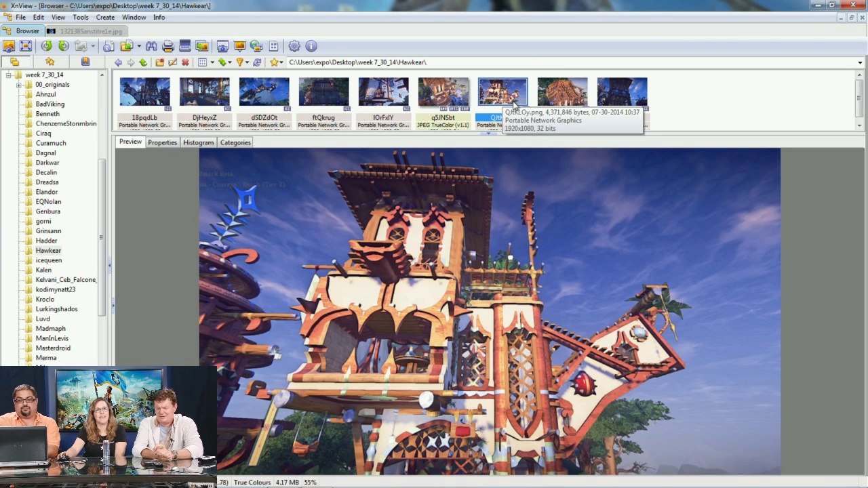
Task: Switch to Folders tree panel tab
Action: 14,62
